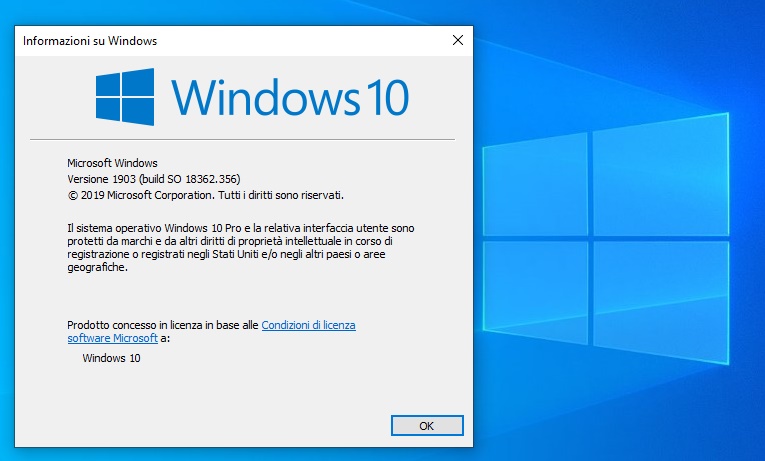The width and height of the screenshot is (765, 461).
Task: Select the Microsoft Windows text line
Action: point(112,163)
